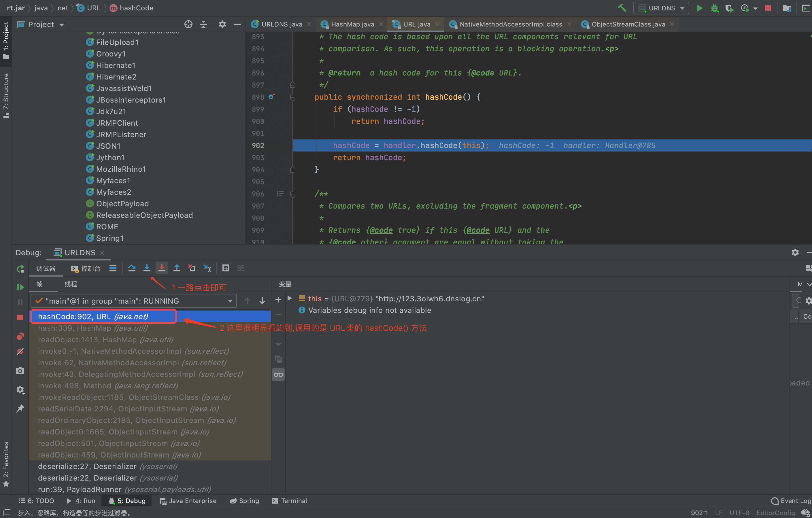View breakpoints icon in debug sidebar
The image size is (812, 518).
(20, 336)
